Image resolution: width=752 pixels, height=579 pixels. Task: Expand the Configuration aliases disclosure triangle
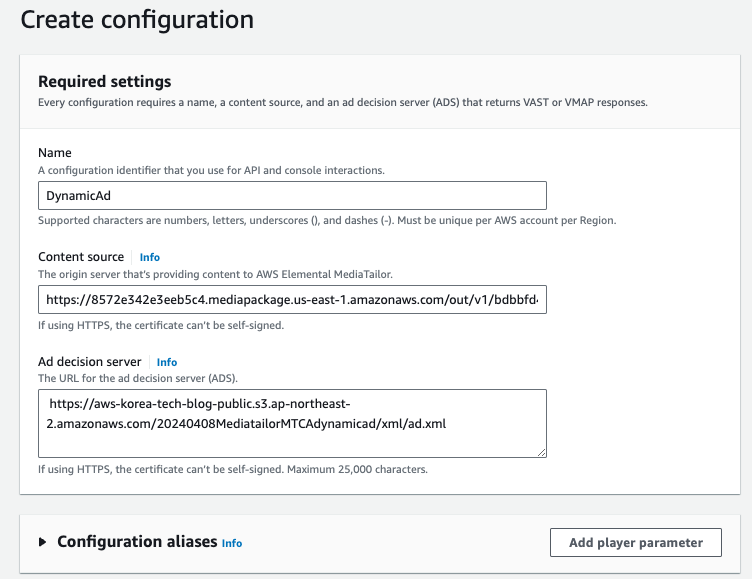pos(43,542)
